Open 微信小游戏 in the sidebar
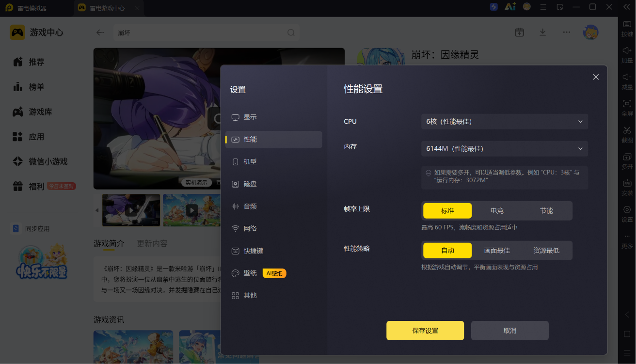This screenshot has width=636, height=364. coord(40,162)
